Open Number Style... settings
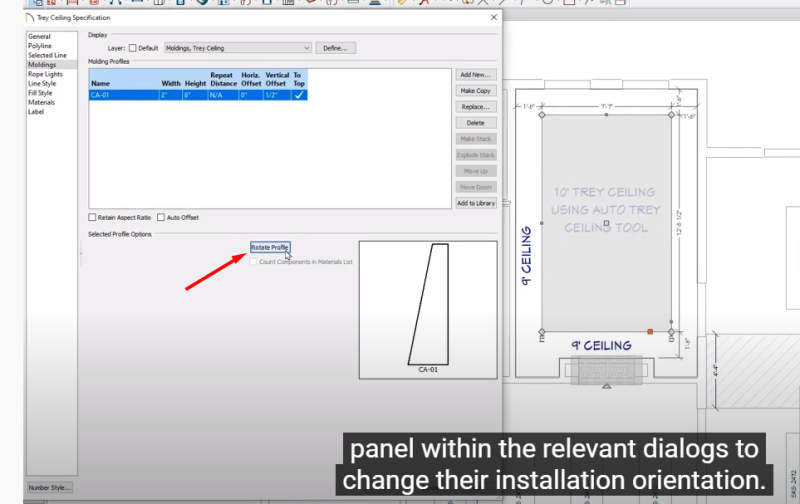Image resolution: width=800 pixels, height=504 pixels. [x=49, y=488]
